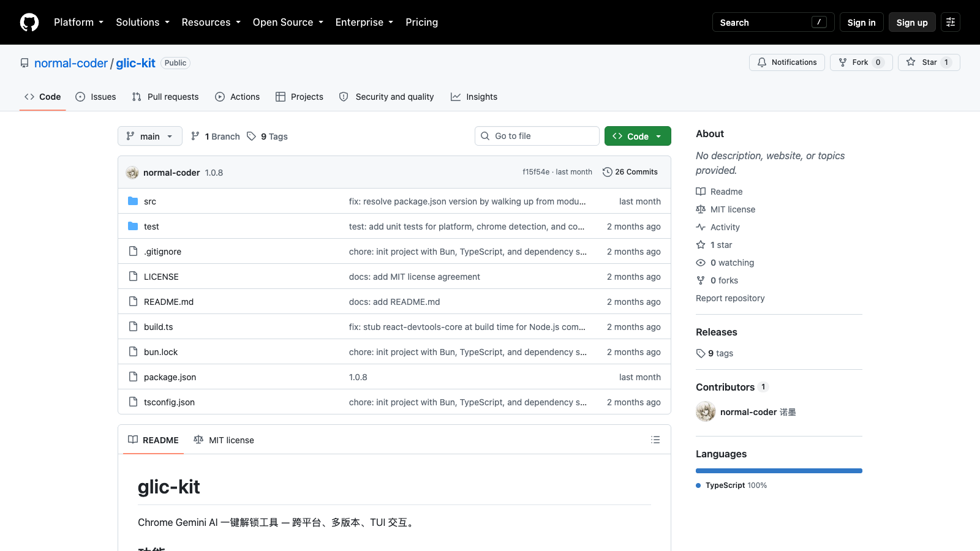Star this repository

click(929, 62)
